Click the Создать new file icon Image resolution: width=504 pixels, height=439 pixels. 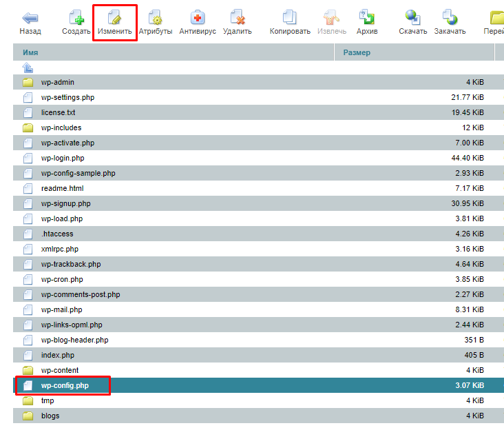76,17
